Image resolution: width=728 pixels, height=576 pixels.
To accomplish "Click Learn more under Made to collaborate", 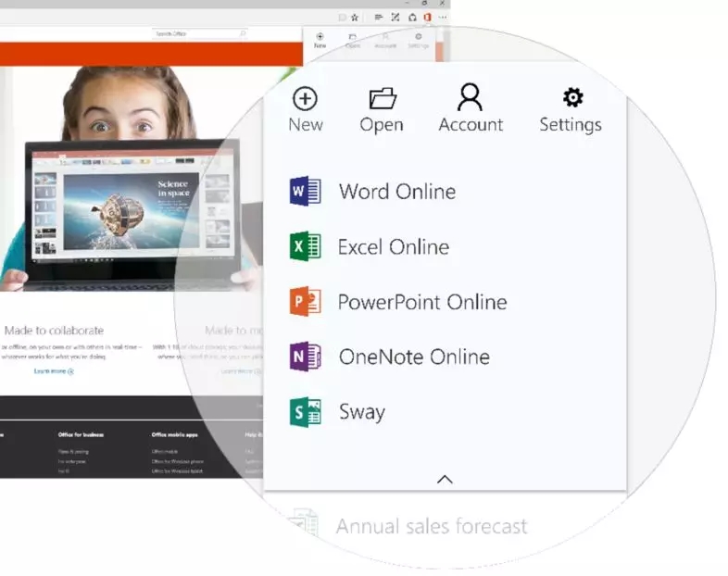I will click(x=54, y=370).
